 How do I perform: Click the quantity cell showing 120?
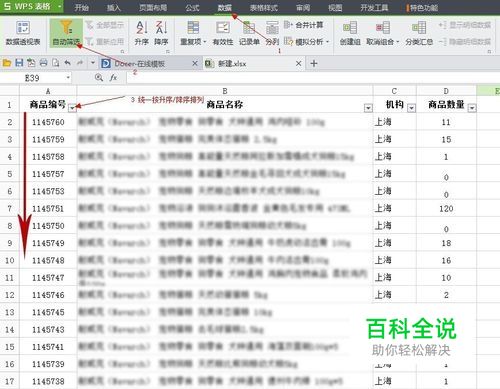tap(446, 209)
